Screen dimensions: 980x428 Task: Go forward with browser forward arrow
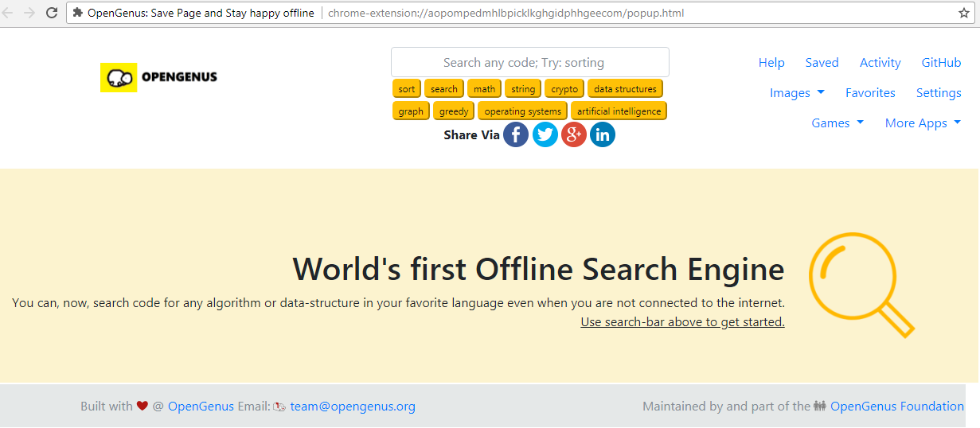(x=29, y=13)
